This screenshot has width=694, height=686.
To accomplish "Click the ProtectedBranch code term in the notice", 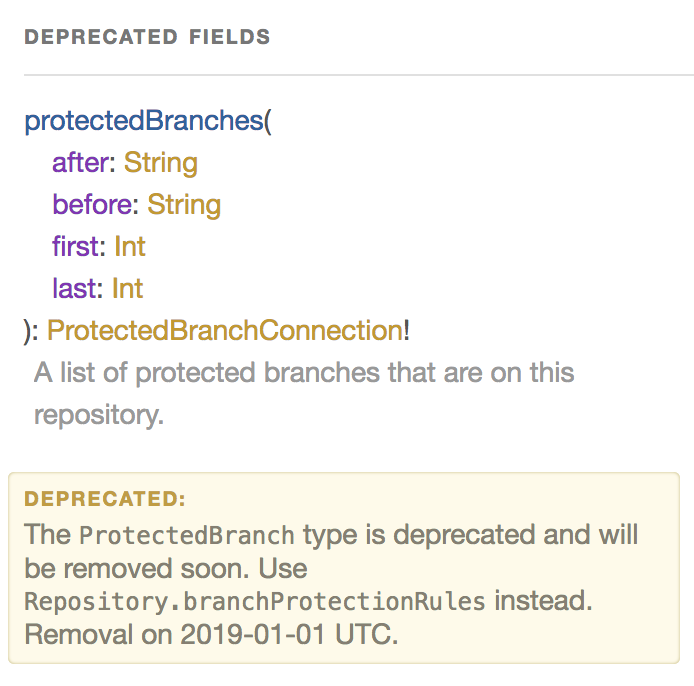I will click(187, 534).
